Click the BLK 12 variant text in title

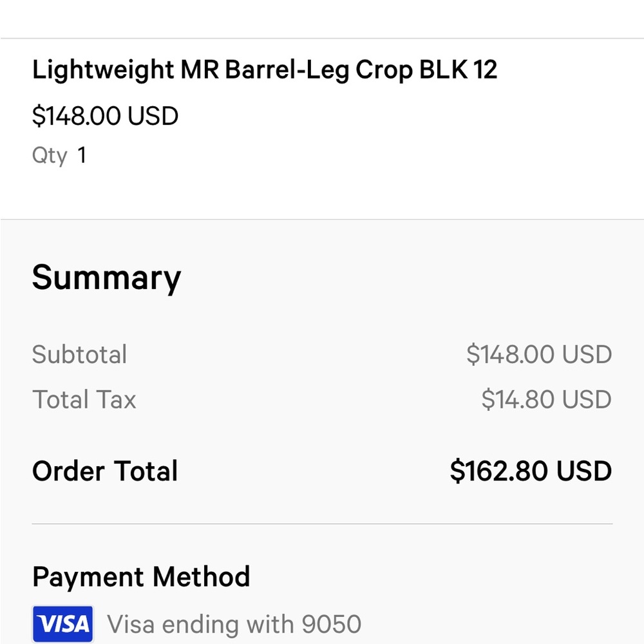pos(458,70)
